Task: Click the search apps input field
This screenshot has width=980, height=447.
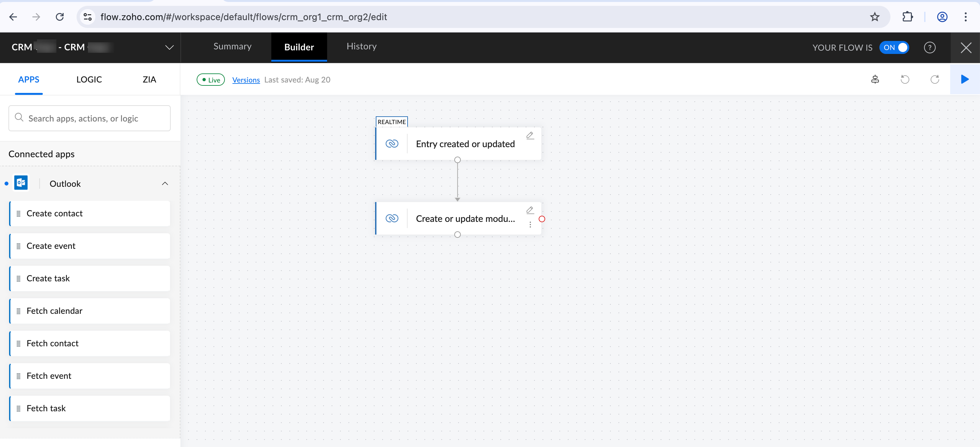Action: [x=90, y=119]
